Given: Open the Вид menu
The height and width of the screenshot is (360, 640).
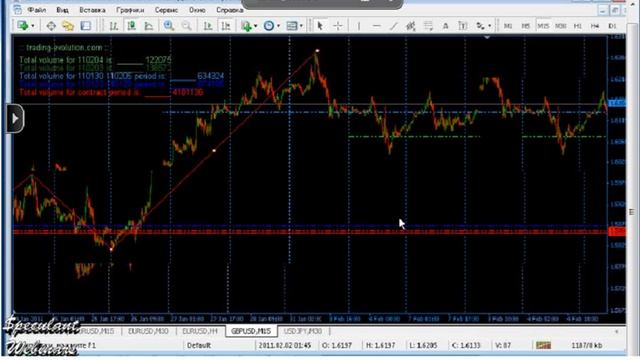Looking at the screenshot, I should tap(62, 9).
